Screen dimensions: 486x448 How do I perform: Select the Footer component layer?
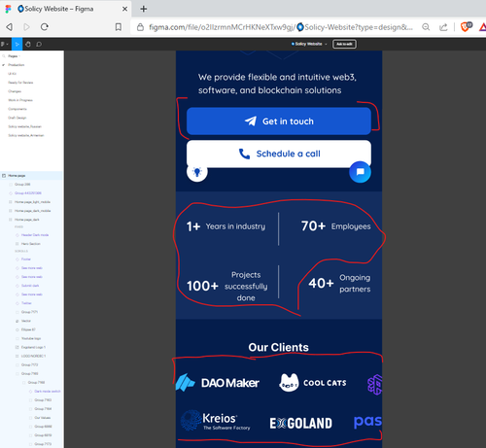point(26,259)
